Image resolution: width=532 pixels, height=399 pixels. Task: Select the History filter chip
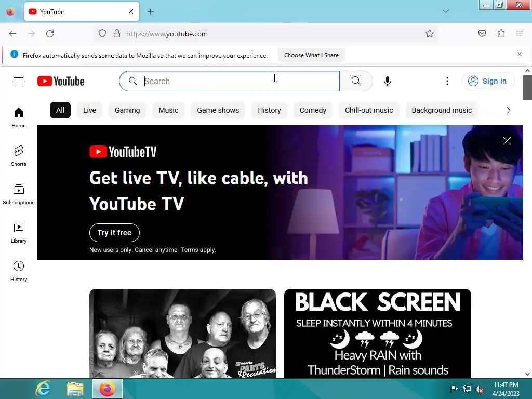click(269, 110)
